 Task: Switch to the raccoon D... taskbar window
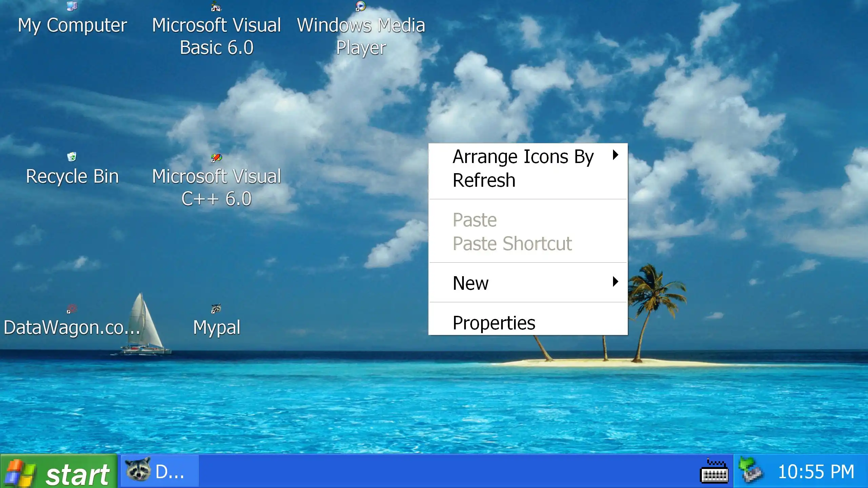[x=159, y=471]
